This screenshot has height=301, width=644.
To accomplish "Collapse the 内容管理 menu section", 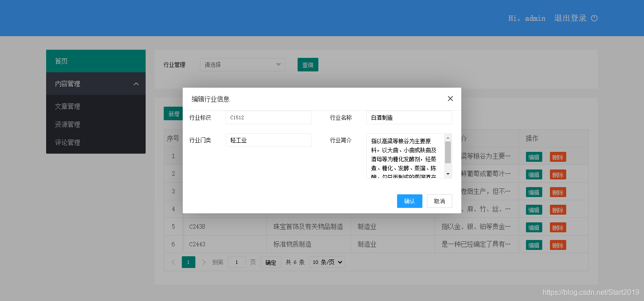I will tap(96, 84).
